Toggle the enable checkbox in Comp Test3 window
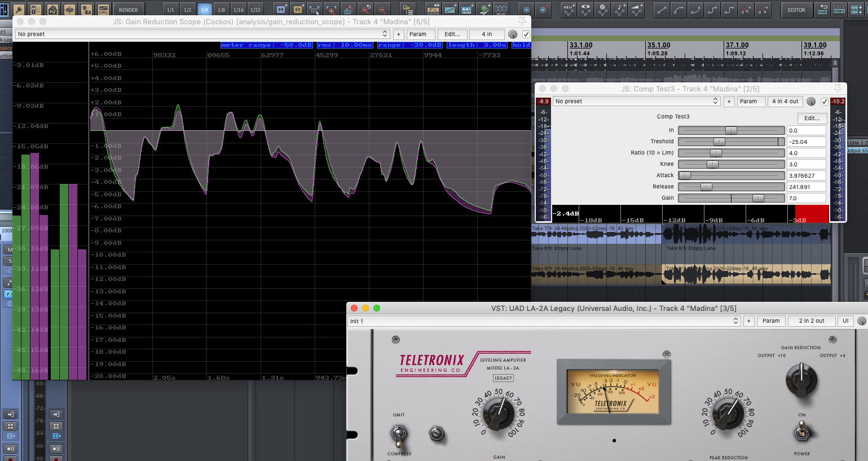 click(825, 102)
